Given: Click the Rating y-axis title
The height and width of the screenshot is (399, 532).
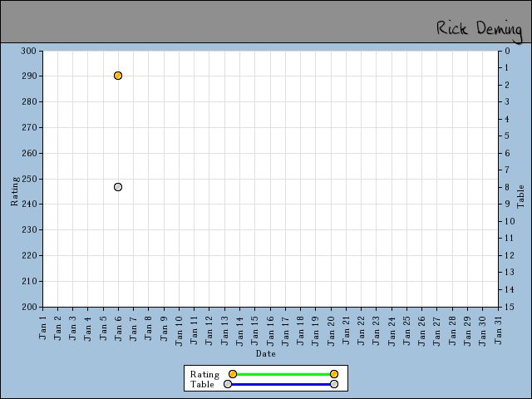Looking at the screenshot, I should (15, 191).
